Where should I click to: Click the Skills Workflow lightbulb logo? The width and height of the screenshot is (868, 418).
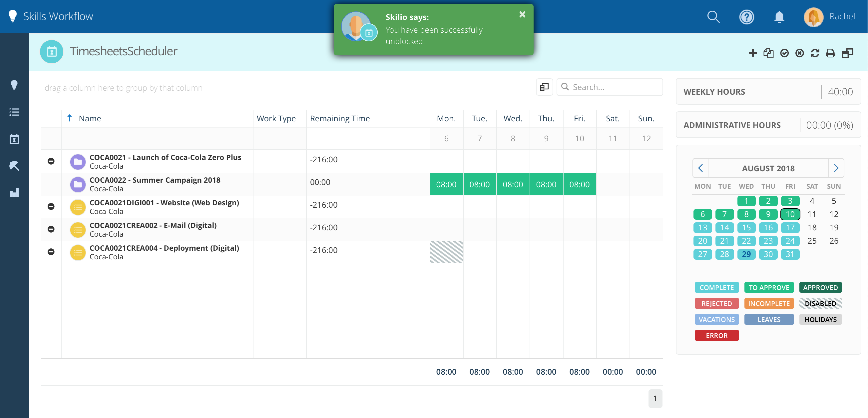[13, 16]
